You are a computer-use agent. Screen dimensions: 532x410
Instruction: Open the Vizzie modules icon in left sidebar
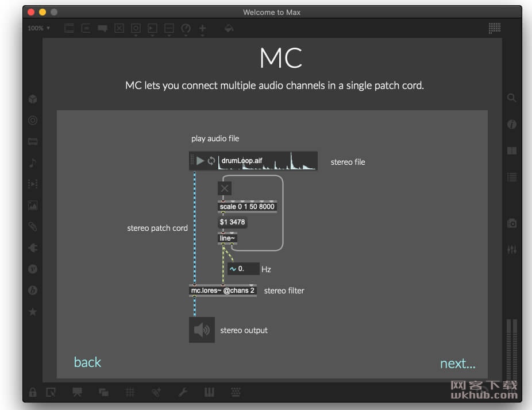pyautogui.click(x=33, y=269)
